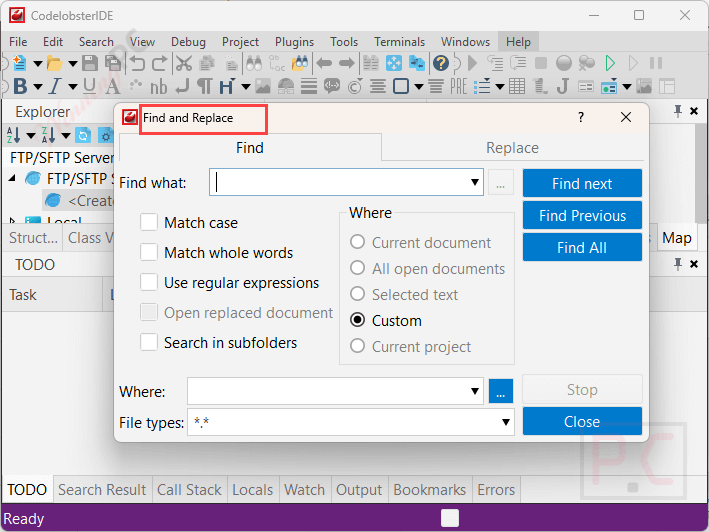Select the Selected text radio button
This screenshot has width=709, height=532.
point(357,294)
